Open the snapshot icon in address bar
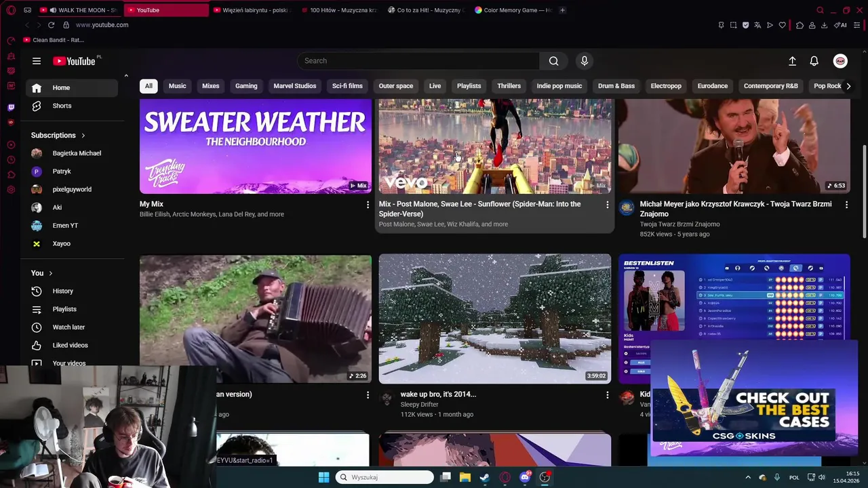Image resolution: width=868 pixels, height=488 pixels. [733, 25]
